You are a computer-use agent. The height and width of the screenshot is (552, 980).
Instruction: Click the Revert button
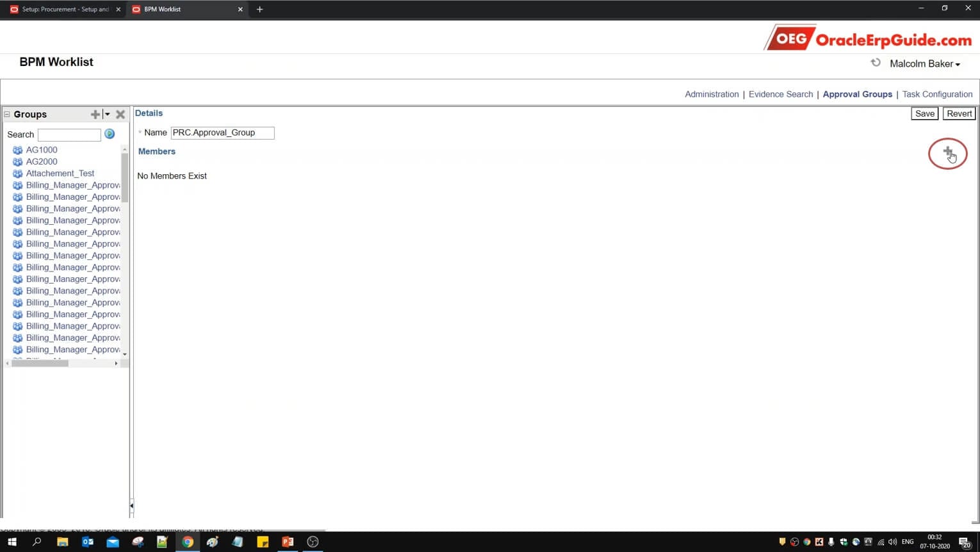(959, 113)
